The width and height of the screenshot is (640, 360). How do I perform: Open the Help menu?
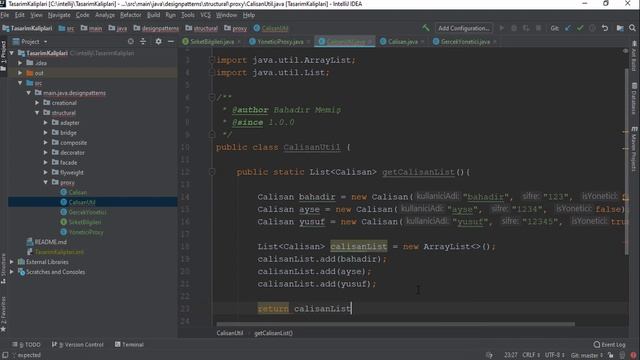tap(249, 15)
